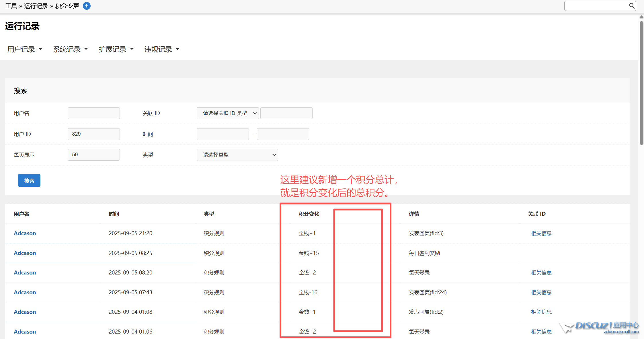Image resolution: width=644 pixels, height=339 pixels.
Task: Open the 用户记录 dropdown menu
Action: (x=25, y=49)
